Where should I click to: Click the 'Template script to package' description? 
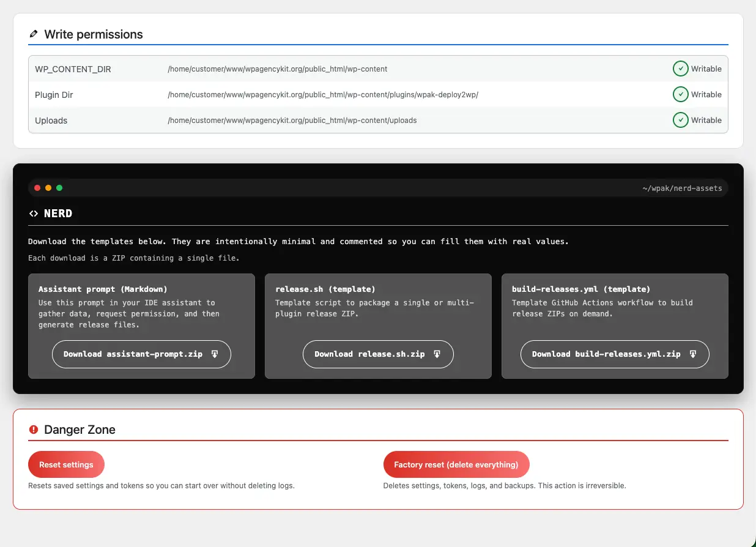tap(375, 308)
